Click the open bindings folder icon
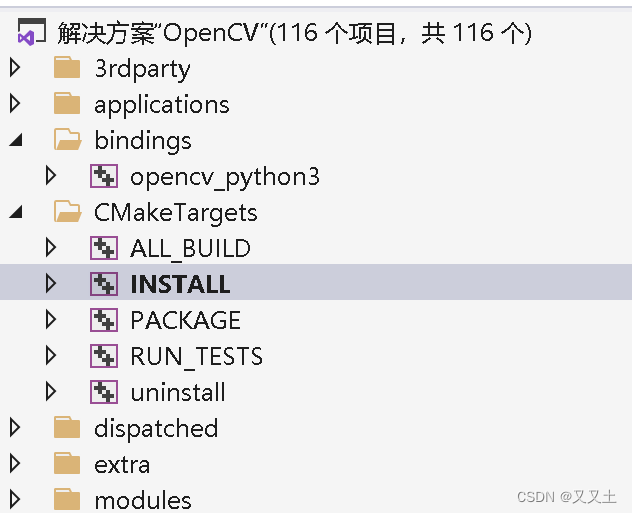 click(x=68, y=139)
